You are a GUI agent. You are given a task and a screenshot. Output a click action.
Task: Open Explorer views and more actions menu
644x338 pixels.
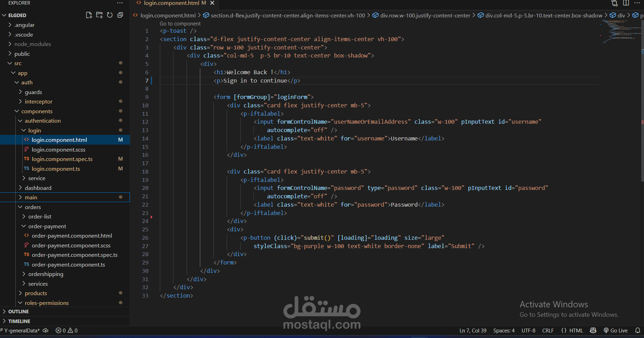[x=120, y=3]
